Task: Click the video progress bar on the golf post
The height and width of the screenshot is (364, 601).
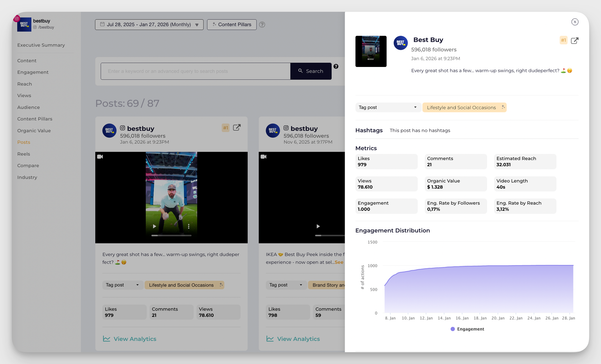Action: point(171,235)
